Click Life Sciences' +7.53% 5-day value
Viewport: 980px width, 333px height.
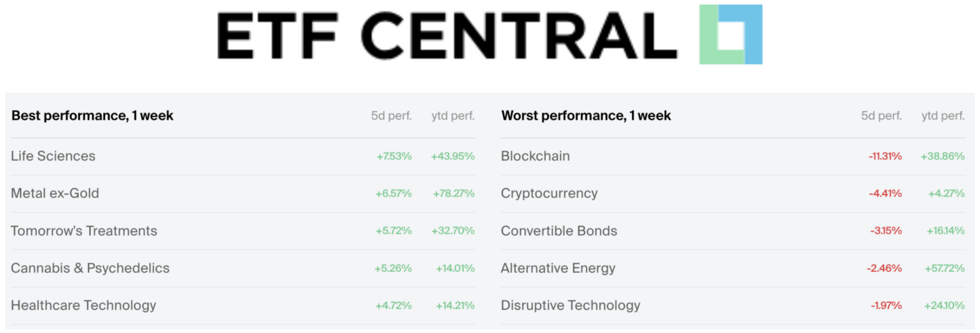pos(394,156)
